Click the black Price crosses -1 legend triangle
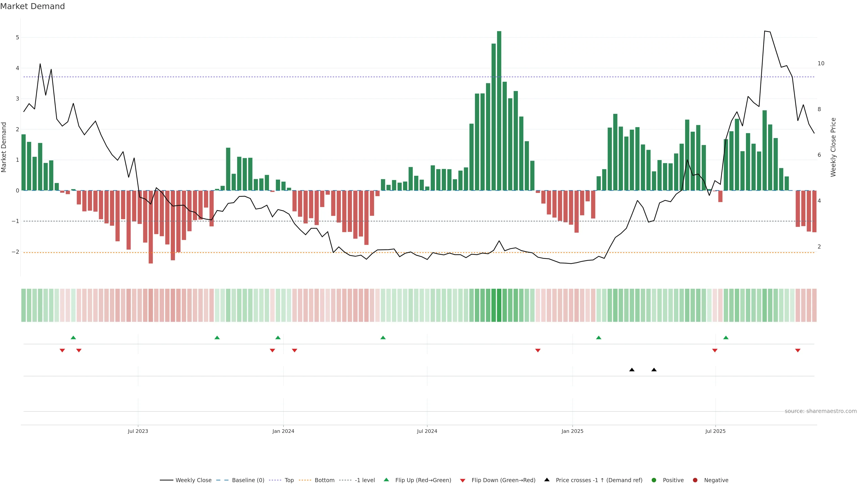 (x=547, y=480)
